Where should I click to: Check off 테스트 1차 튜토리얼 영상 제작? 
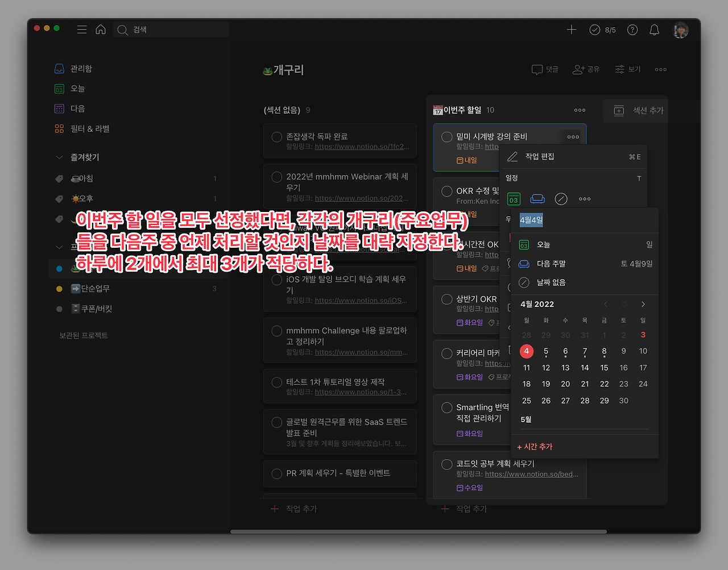[x=277, y=382]
